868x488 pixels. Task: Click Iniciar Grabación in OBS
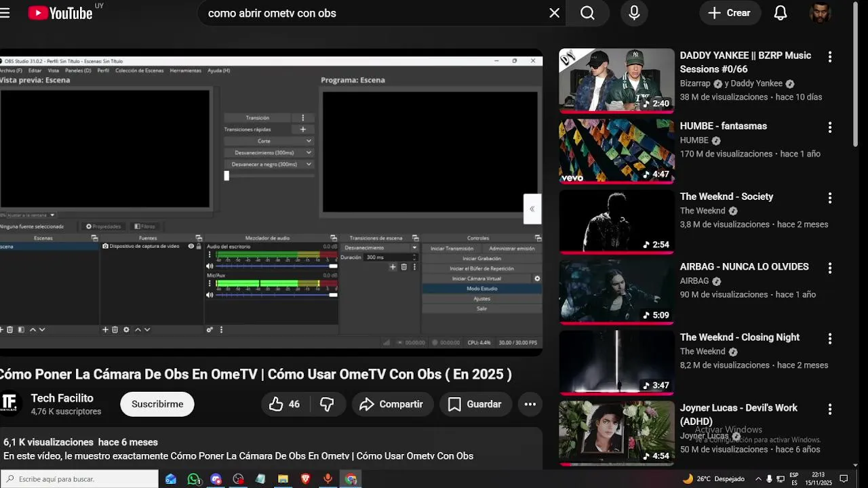pyautogui.click(x=481, y=258)
